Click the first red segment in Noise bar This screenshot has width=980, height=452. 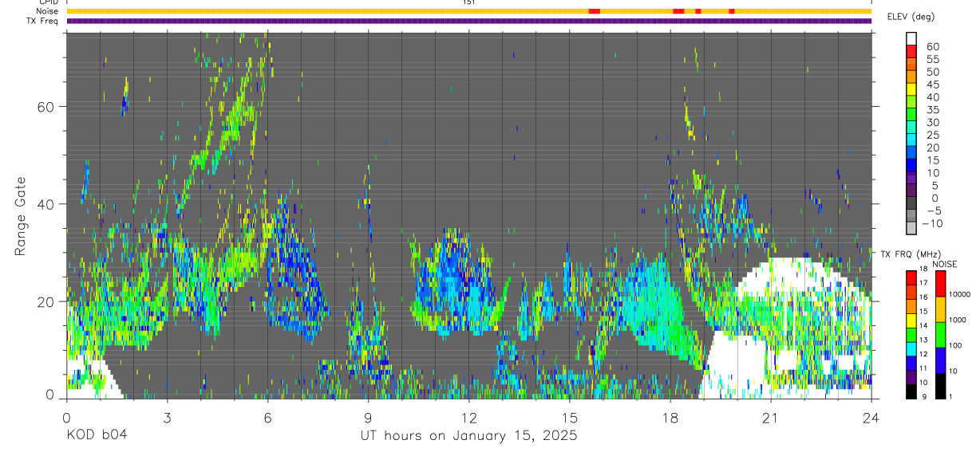594,11
